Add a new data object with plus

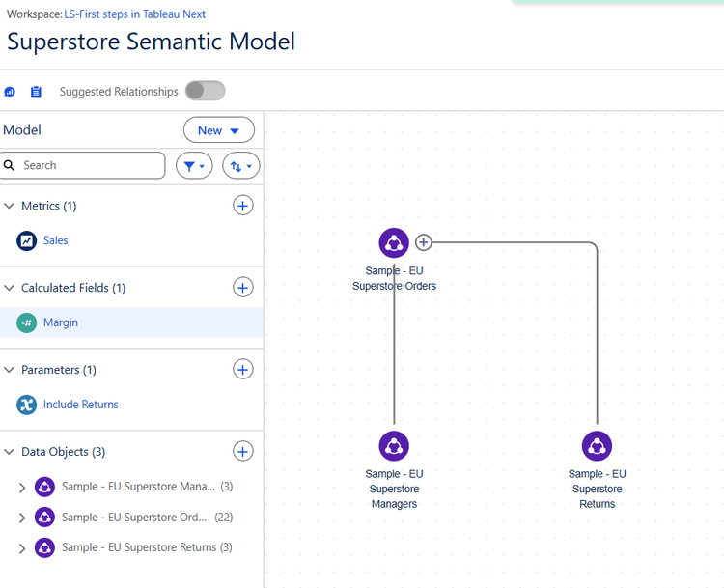[243, 452]
